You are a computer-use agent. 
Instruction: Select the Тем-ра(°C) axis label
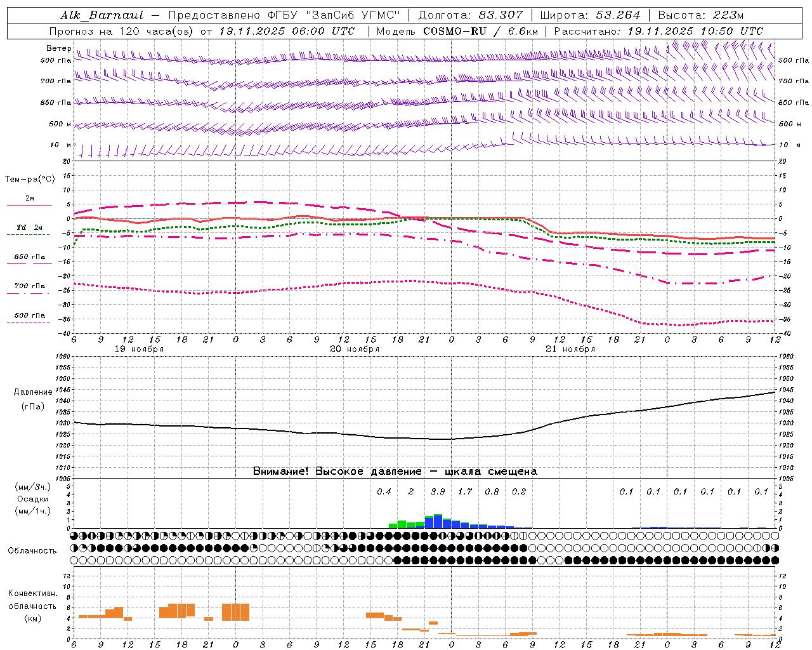30,180
